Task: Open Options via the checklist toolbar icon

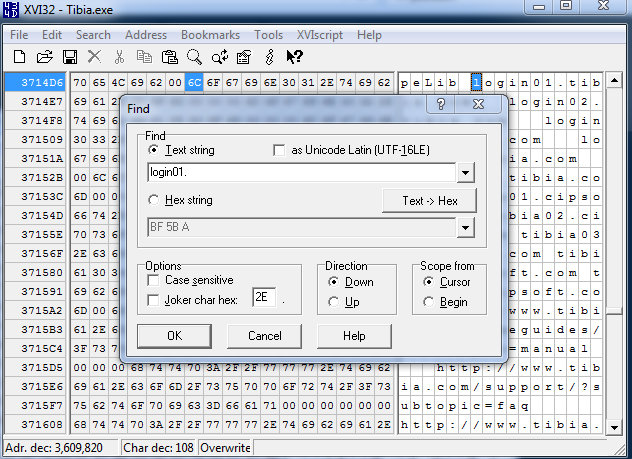Action: [x=244, y=57]
